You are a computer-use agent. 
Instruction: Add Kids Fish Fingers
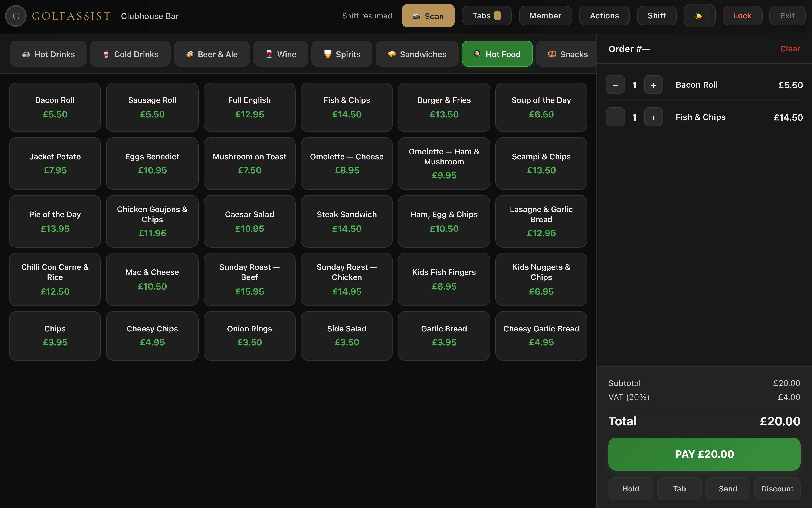tap(444, 279)
